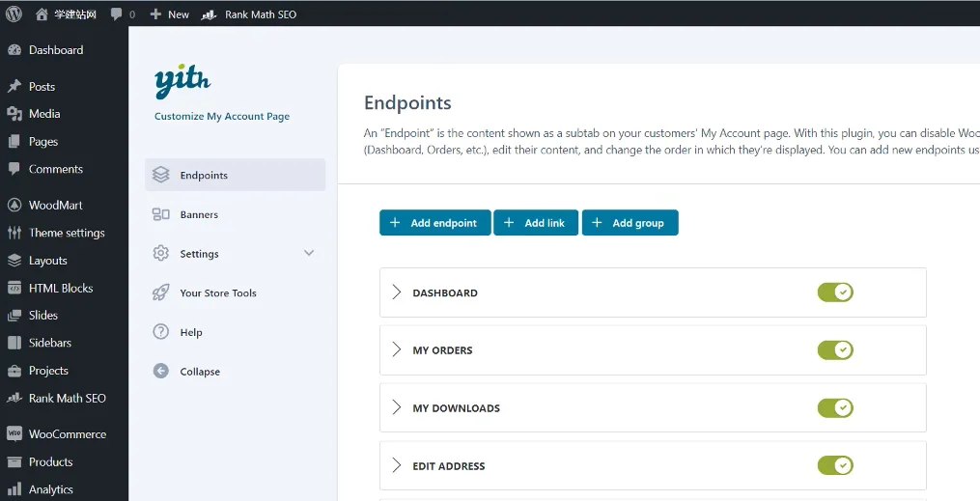Toggle the DASHBOARD endpoint switch
The image size is (980, 501).
pos(835,292)
